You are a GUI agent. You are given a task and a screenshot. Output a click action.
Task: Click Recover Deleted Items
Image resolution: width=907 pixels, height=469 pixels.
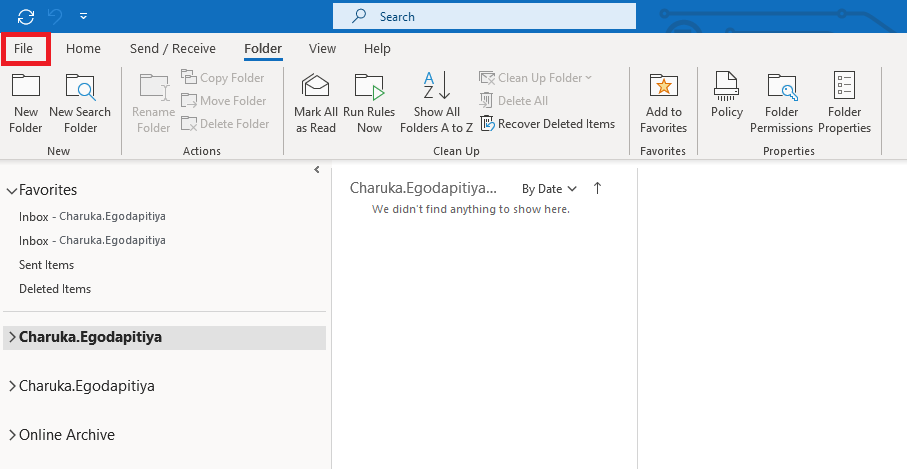548,124
